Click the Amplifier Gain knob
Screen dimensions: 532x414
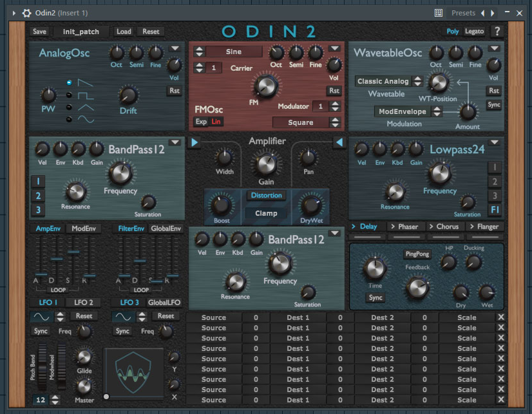267,164
